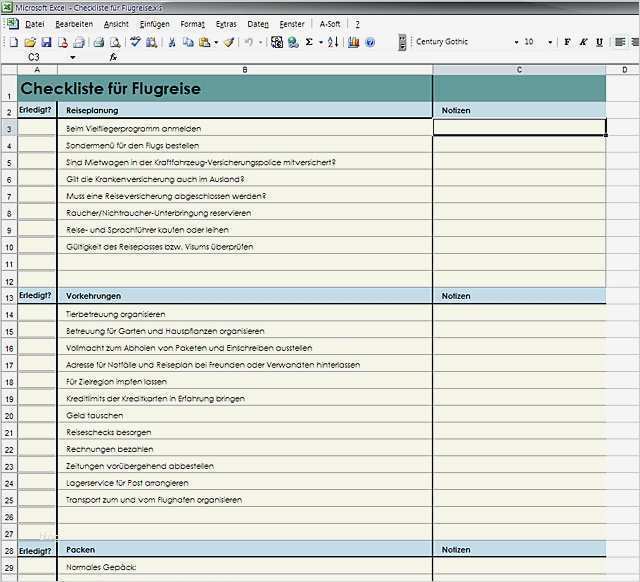The image size is (640, 582).
Task: Open the Einfügen menu
Action: (x=154, y=24)
